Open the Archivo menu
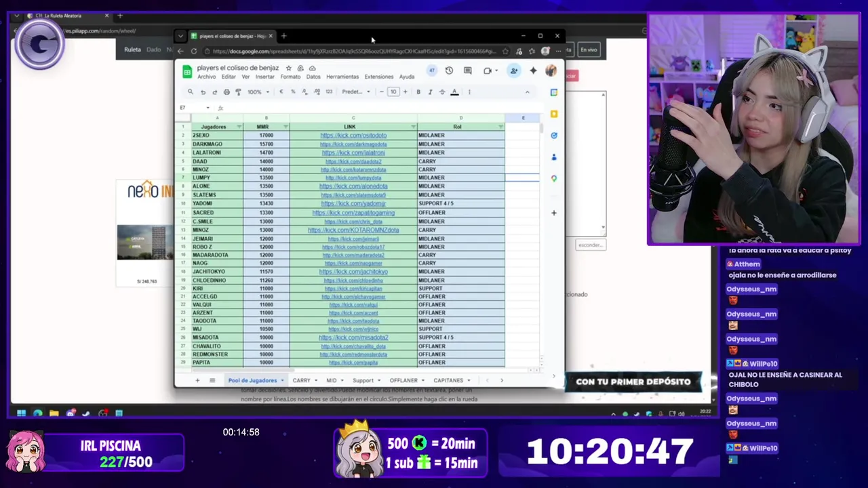Screen dimensions: 868x488 206,77
